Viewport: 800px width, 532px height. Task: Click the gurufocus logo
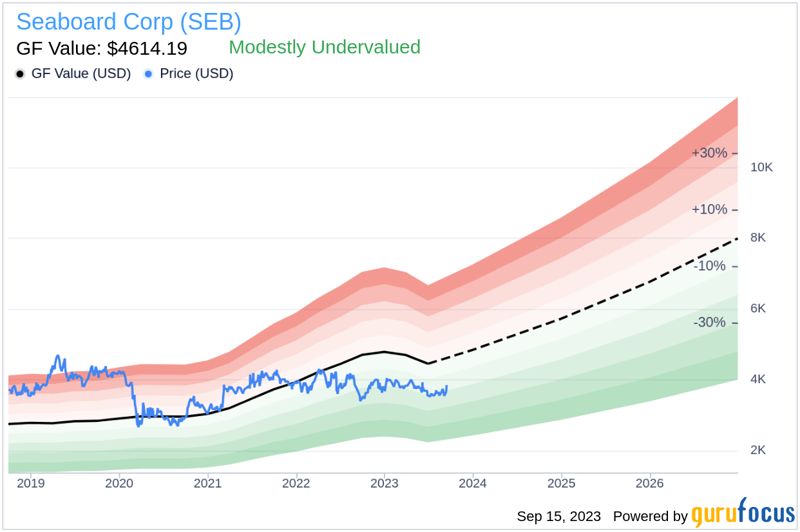coord(743,513)
